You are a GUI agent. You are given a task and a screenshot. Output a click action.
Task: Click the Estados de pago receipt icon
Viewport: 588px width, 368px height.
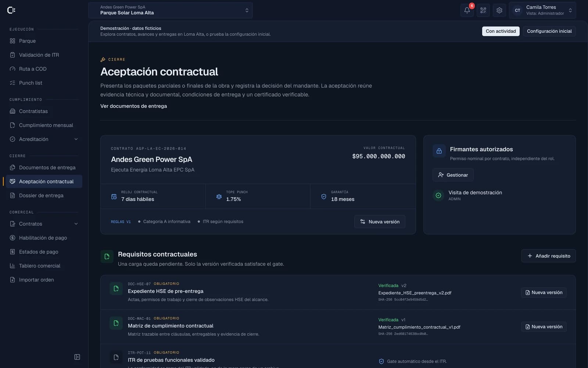12,252
